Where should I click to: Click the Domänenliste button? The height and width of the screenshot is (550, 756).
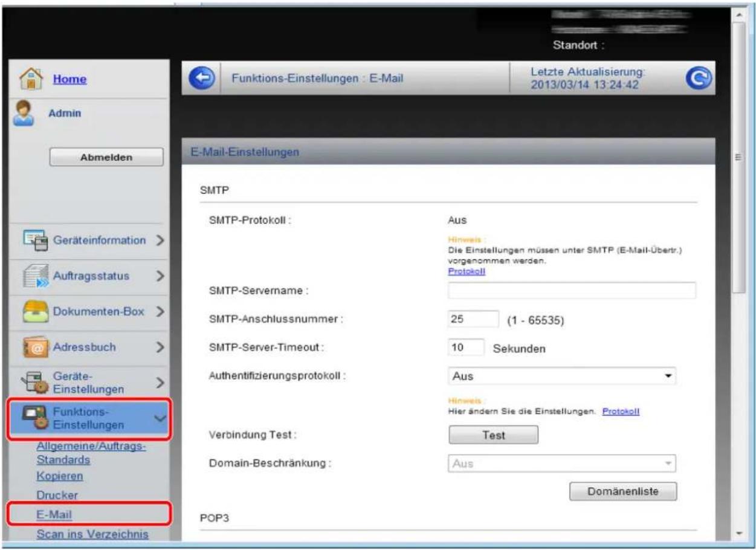[623, 492]
